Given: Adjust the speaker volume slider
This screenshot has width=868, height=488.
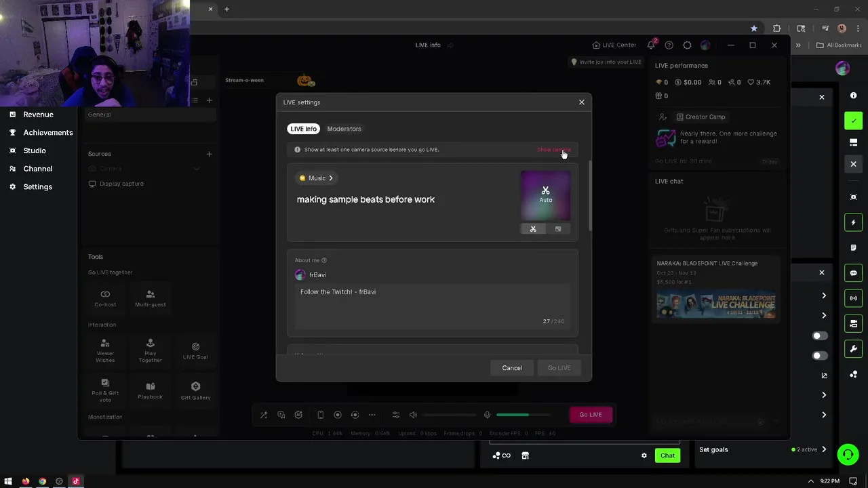Looking at the screenshot, I should tap(449, 415).
